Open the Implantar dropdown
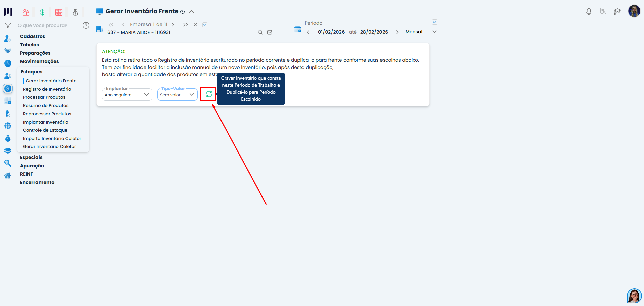644x306 pixels. coord(127,95)
